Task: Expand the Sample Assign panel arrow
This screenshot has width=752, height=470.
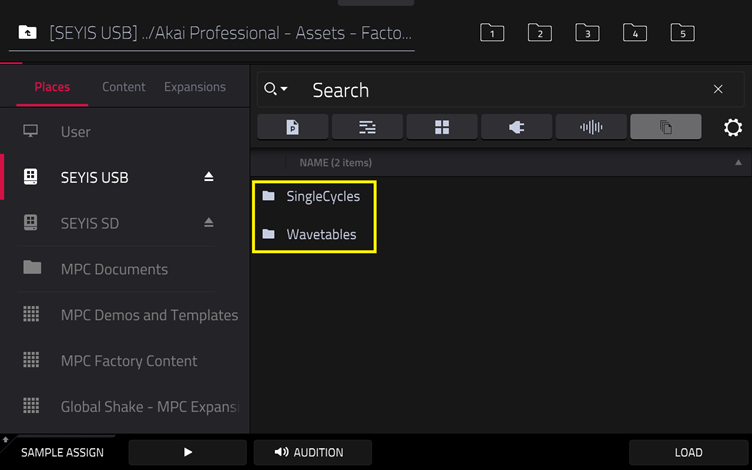Action: 6,439
